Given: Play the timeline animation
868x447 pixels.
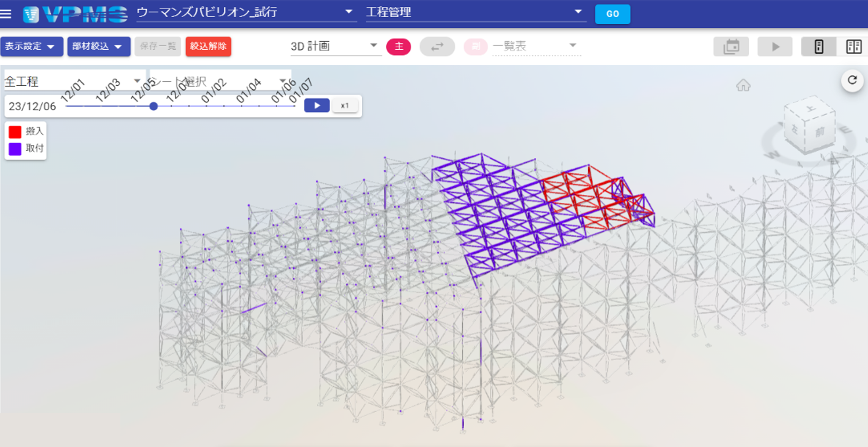Looking at the screenshot, I should (317, 105).
